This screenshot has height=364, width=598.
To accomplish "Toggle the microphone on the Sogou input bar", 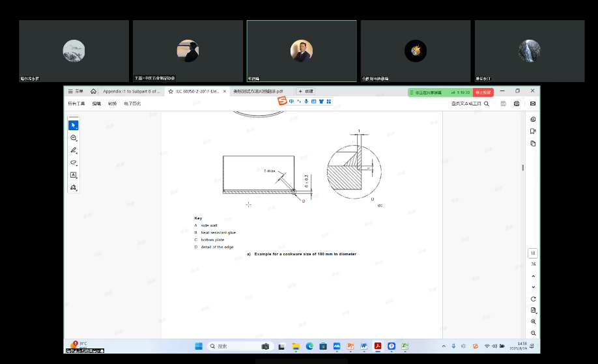I will pyautogui.click(x=306, y=101).
